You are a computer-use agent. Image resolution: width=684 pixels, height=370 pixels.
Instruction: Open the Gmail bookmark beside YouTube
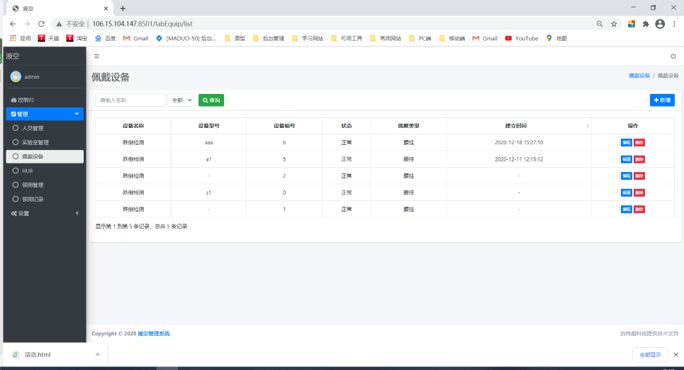pos(485,38)
